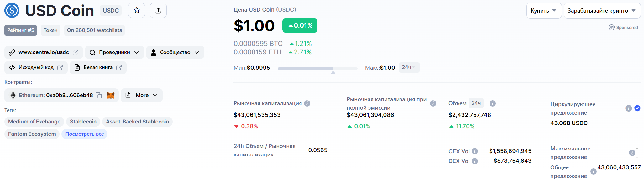Image resolution: width=644 pixels, height=186 pixels.
Task: Click the blue verified badge near Циркулирующее предложение
Action: click(x=638, y=108)
